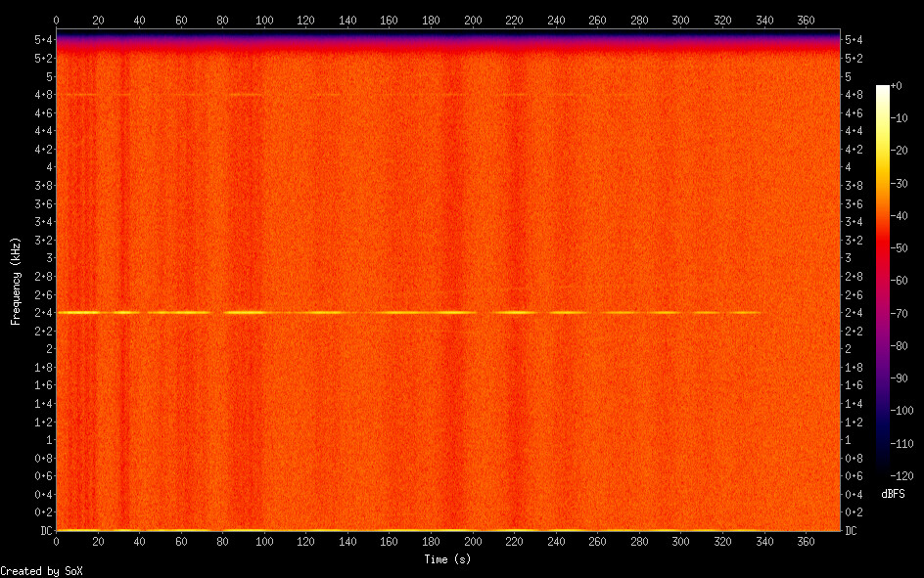Select the "360" tick on the bottom time axis
This screenshot has height=578, width=924.
coord(808,541)
